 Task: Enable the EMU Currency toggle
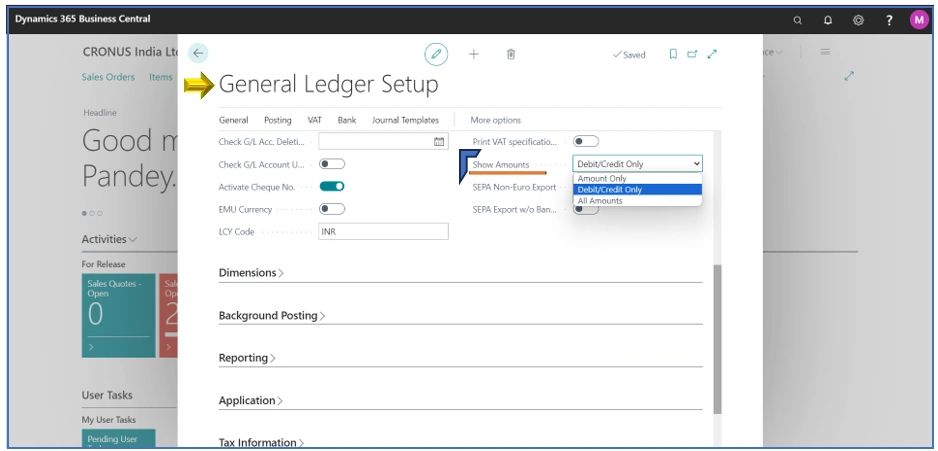332,209
